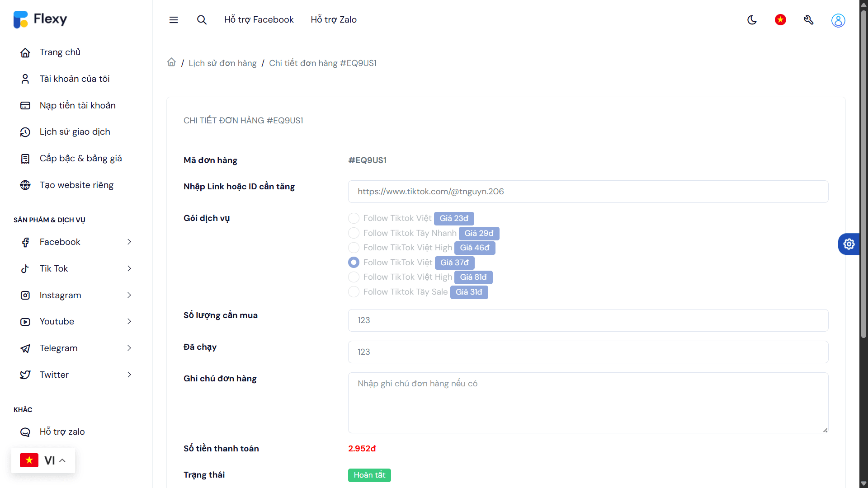Viewport: 868px width, 488px height.
Task: Select Follow Tiktok Tây Nhanh radio
Action: click(x=354, y=233)
